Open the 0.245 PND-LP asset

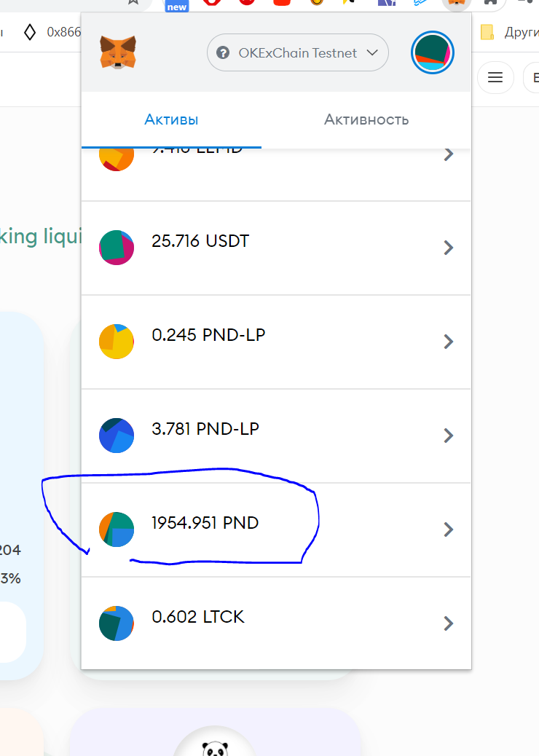pos(276,342)
